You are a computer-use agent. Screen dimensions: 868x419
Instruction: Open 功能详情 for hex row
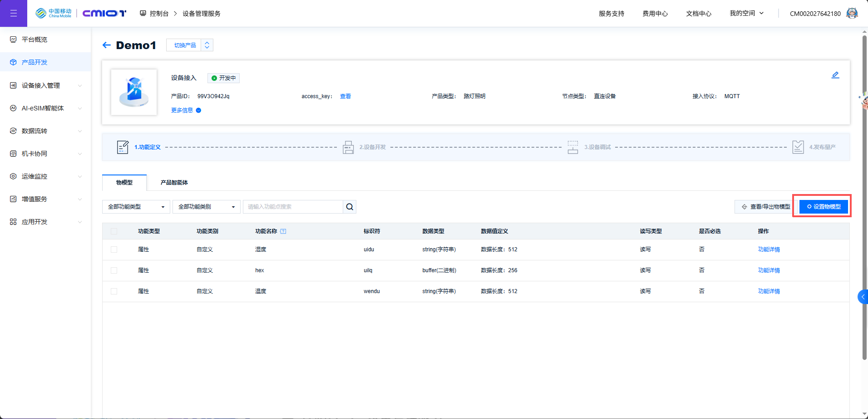pos(769,270)
